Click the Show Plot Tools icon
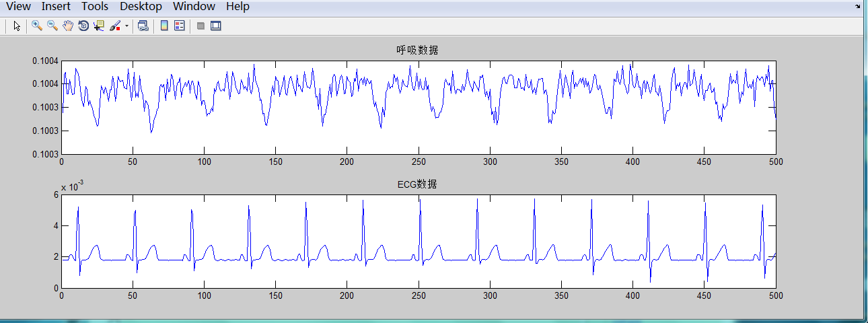 tap(216, 26)
